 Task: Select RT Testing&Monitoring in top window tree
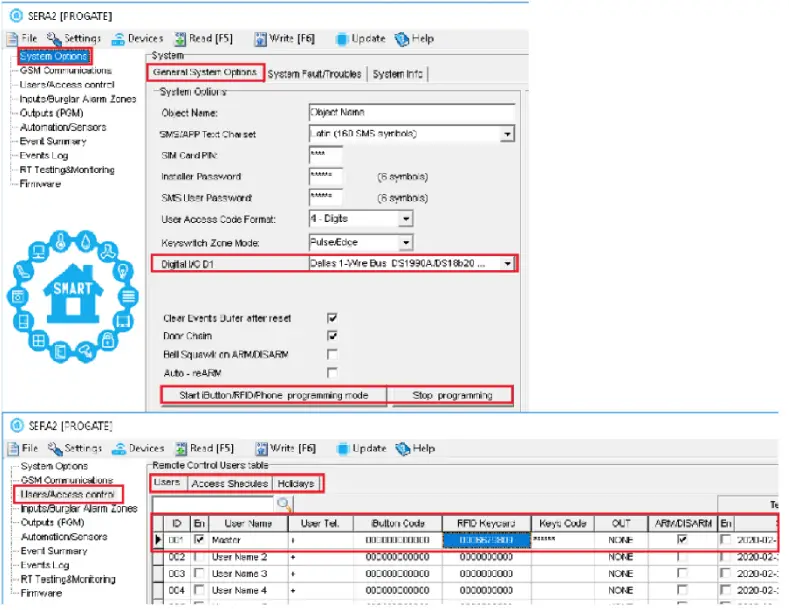pos(67,169)
